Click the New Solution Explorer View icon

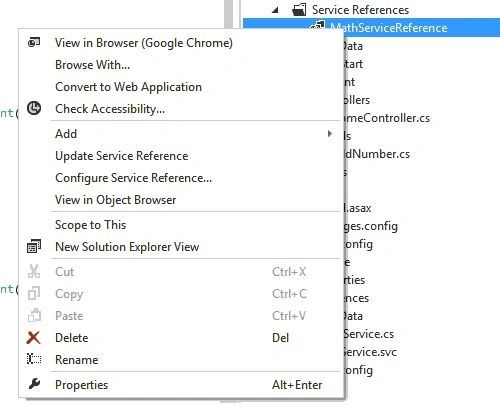(34, 247)
